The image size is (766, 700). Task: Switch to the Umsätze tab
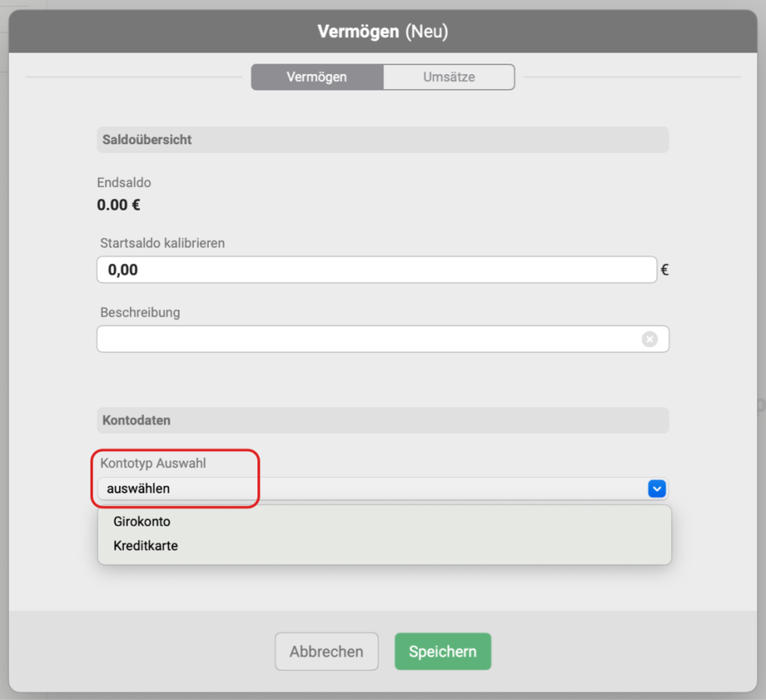449,77
